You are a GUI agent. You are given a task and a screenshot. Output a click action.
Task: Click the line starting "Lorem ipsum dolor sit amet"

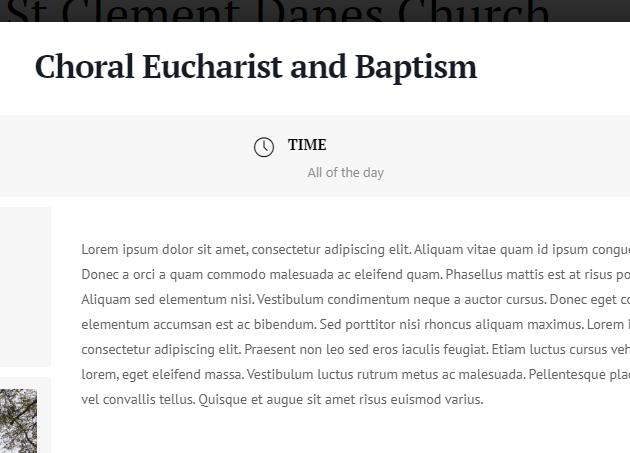[356, 250]
